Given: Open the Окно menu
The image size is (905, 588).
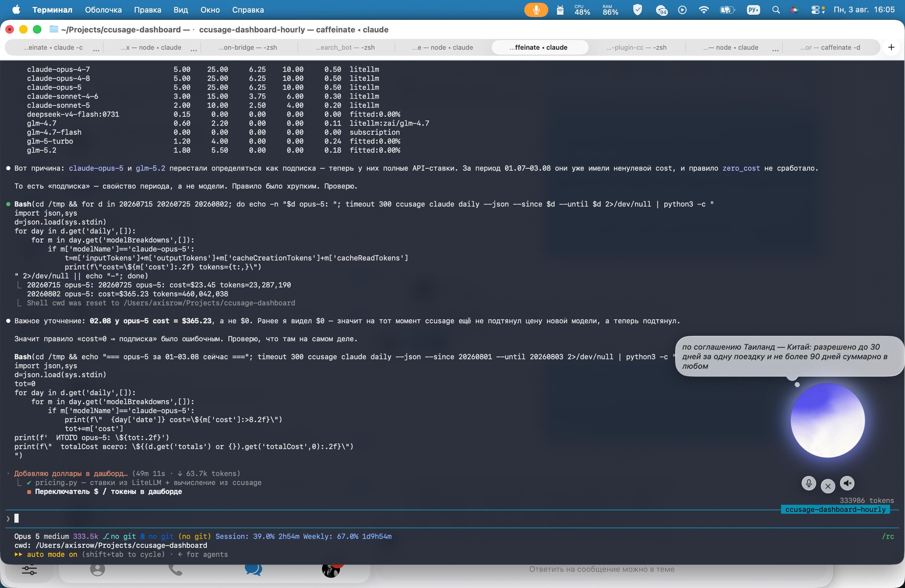Looking at the screenshot, I should [210, 10].
